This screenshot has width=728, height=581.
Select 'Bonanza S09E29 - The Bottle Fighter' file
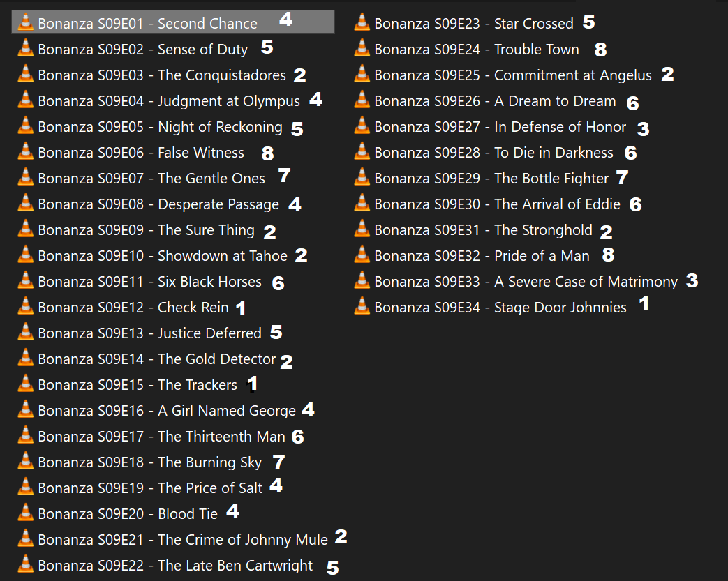pos(491,179)
